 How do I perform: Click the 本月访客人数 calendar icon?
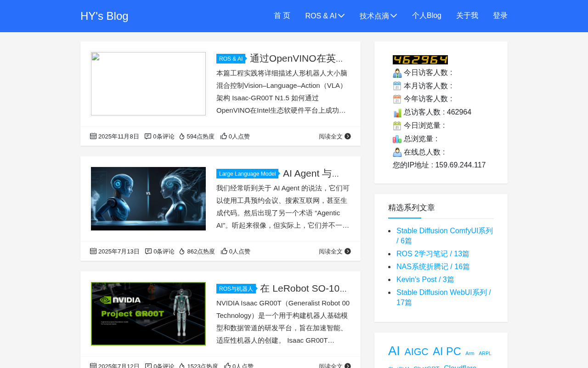tap(397, 86)
